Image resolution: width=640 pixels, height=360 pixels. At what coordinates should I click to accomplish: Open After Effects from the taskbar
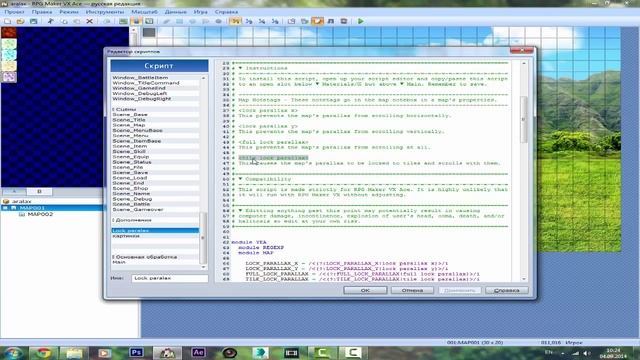pos(198,353)
